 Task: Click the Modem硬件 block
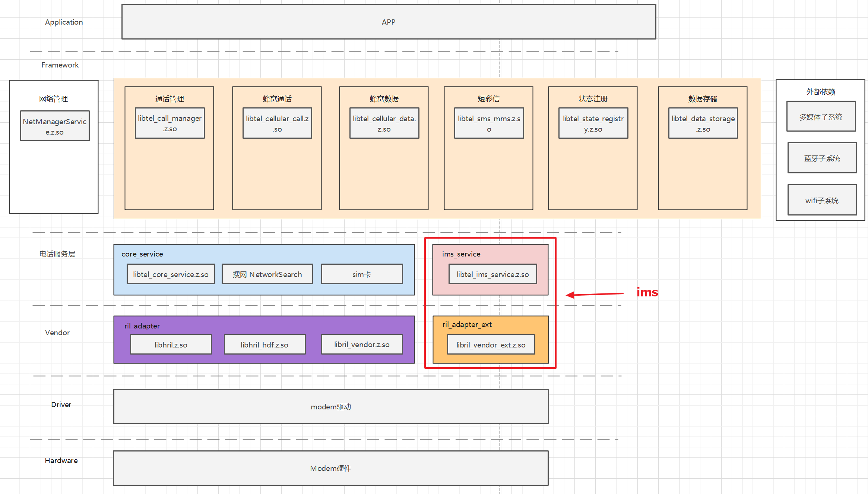tap(330, 468)
